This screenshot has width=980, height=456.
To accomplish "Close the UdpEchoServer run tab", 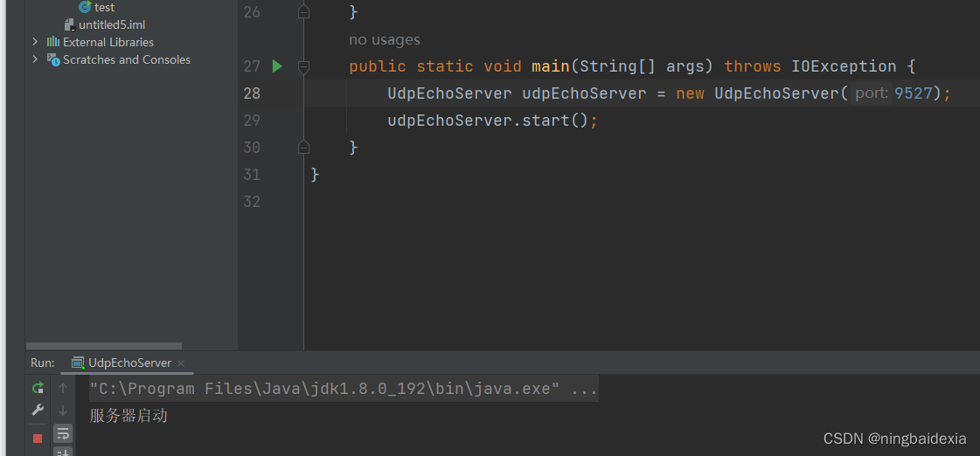I will 181,363.
